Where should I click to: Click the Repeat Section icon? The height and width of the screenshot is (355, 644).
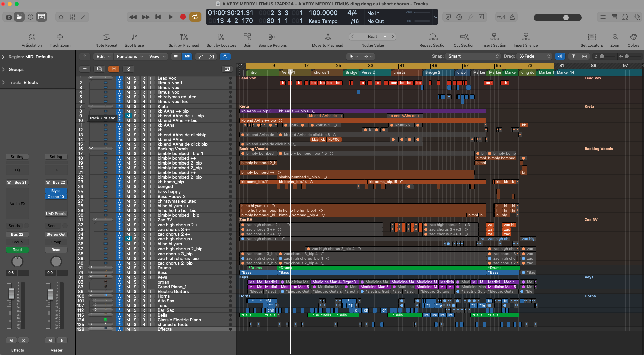point(433,37)
